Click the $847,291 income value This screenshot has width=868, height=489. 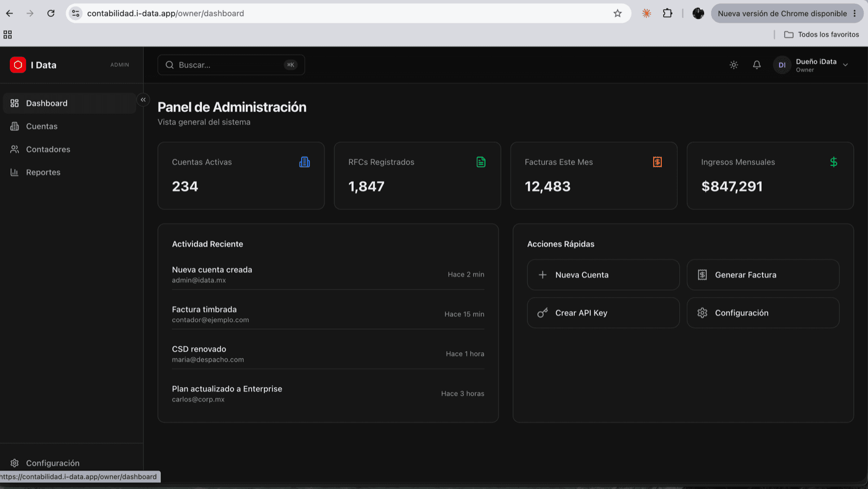click(x=732, y=186)
